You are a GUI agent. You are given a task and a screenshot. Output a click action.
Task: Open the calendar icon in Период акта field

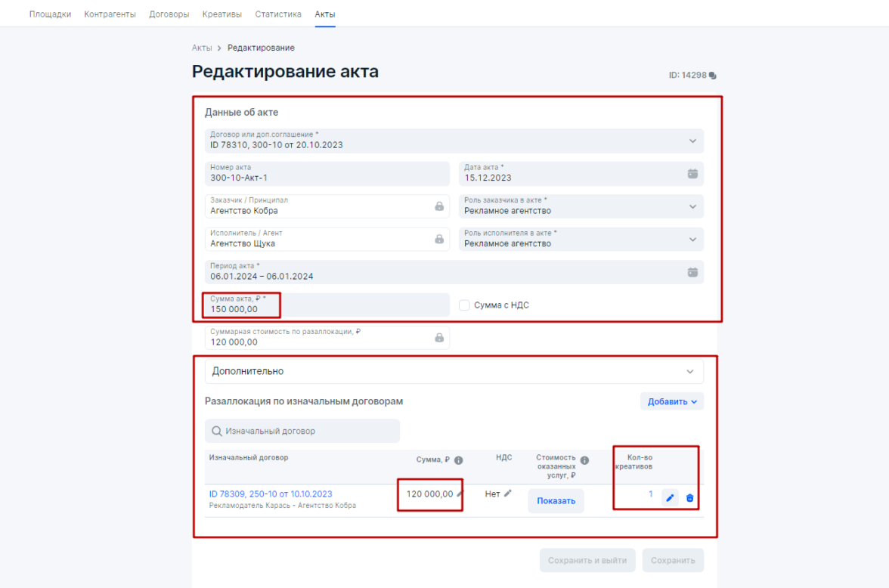(x=692, y=272)
